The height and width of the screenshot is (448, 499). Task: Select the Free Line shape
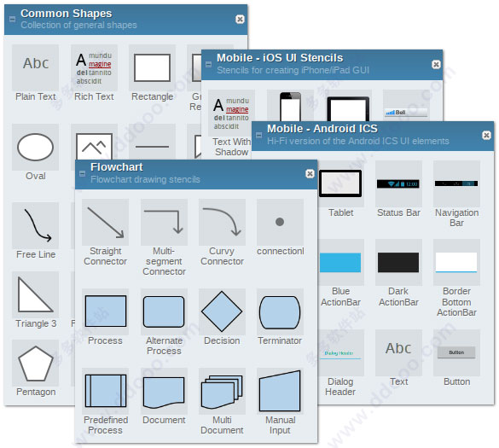coord(35,225)
